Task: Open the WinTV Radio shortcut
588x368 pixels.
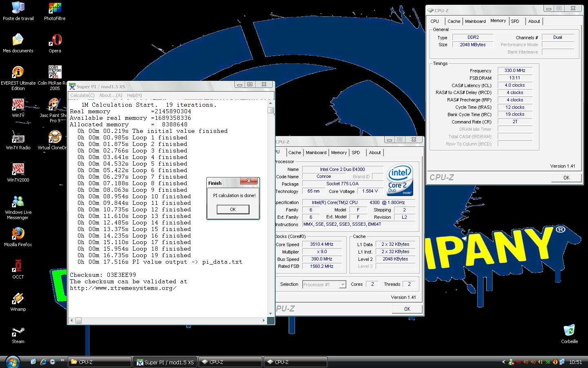Action: 18,140
